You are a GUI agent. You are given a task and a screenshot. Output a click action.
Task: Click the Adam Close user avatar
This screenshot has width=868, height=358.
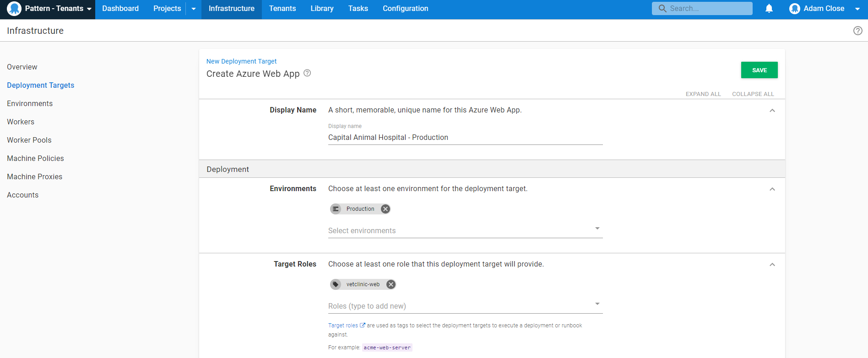[794, 9]
